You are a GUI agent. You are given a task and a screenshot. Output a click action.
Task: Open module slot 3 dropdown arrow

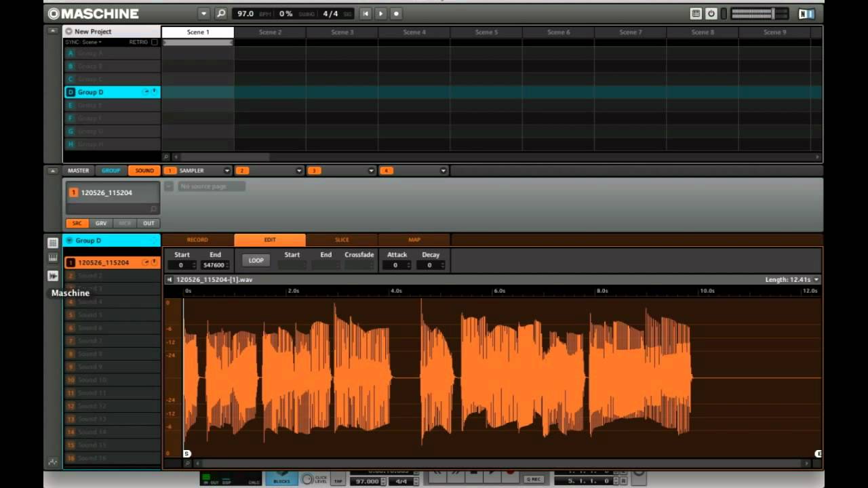pyautogui.click(x=371, y=171)
